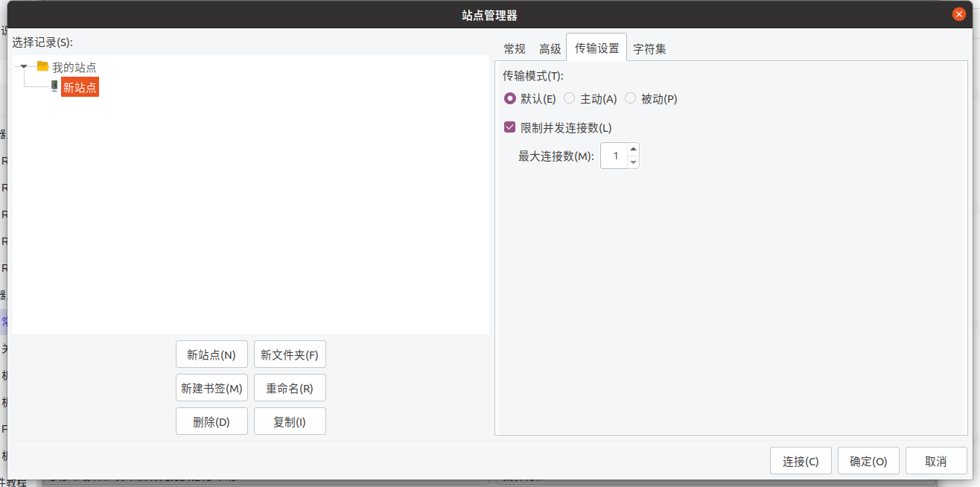Close the 站点管理器 dialog with the X

tap(958, 14)
